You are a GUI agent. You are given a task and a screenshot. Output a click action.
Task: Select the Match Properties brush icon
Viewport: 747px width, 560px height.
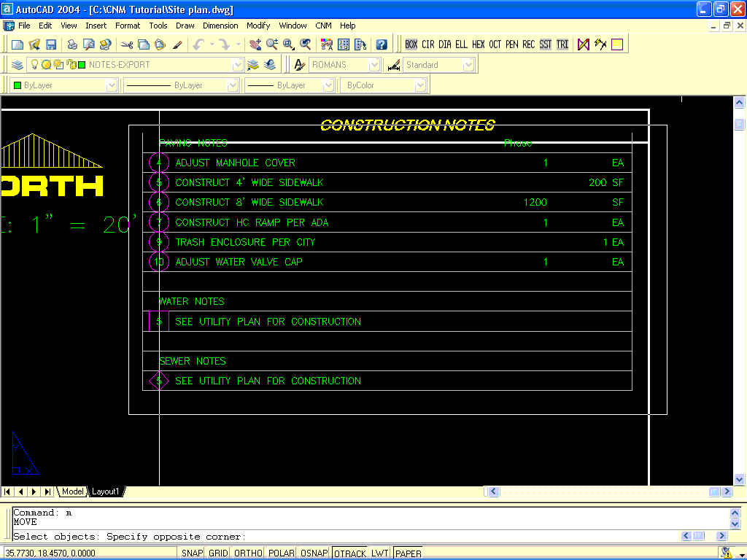tap(177, 44)
